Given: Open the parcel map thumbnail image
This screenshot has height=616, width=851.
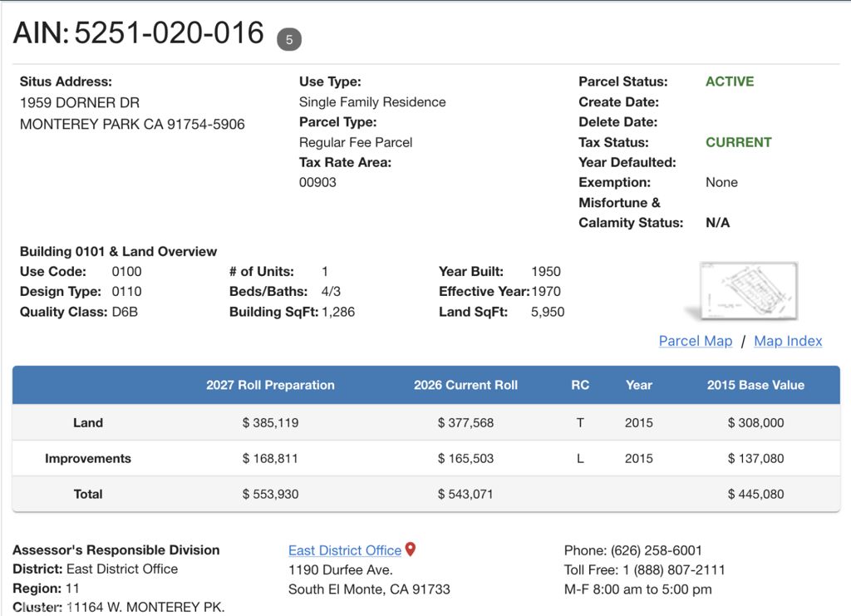Looking at the screenshot, I should tap(749, 291).
